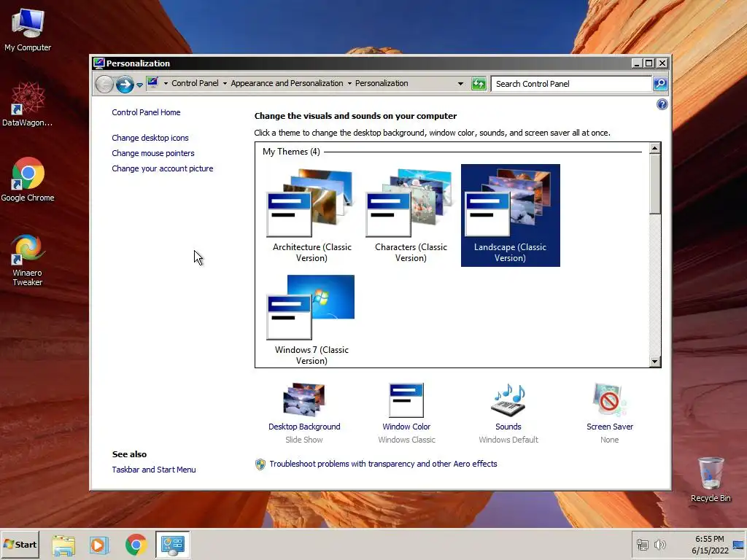Viewport: 747px width, 560px height.
Task: Click the green Refresh button
Action: (x=479, y=84)
